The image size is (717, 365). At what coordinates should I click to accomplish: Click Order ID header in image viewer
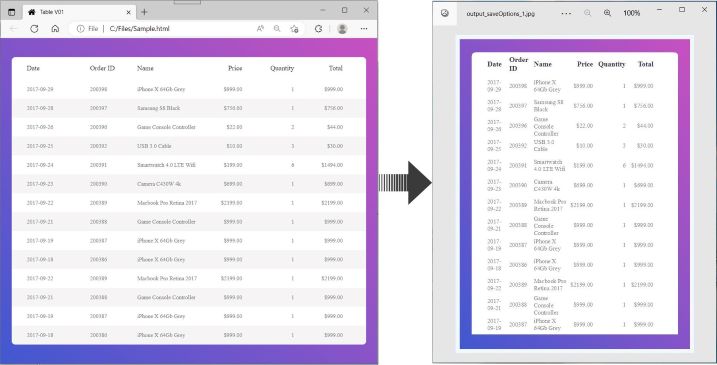coord(519,64)
